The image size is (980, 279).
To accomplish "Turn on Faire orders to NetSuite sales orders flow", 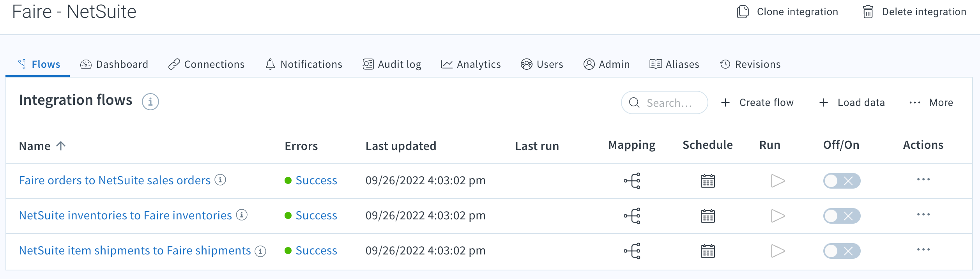I will tap(842, 181).
